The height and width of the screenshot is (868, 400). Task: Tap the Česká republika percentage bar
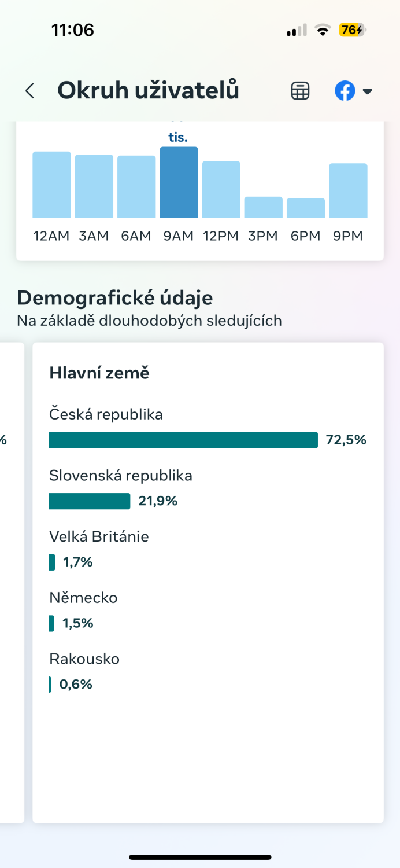(183, 440)
